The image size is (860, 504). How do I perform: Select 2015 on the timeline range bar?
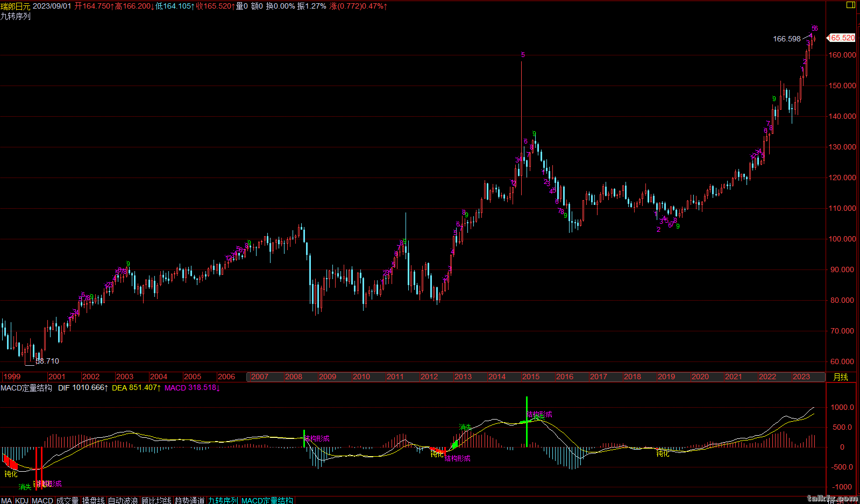tap(531, 377)
